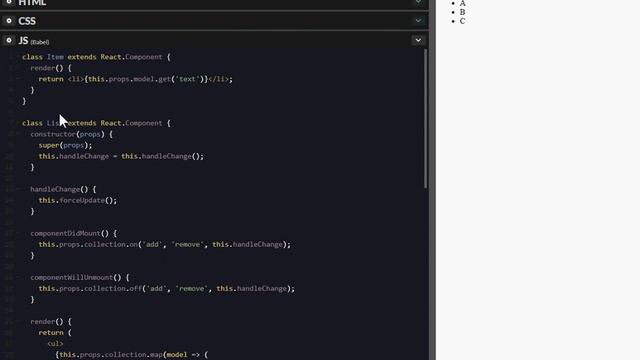
Task: Click the '<ul>' JSX line
Action: click(x=55, y=344)
